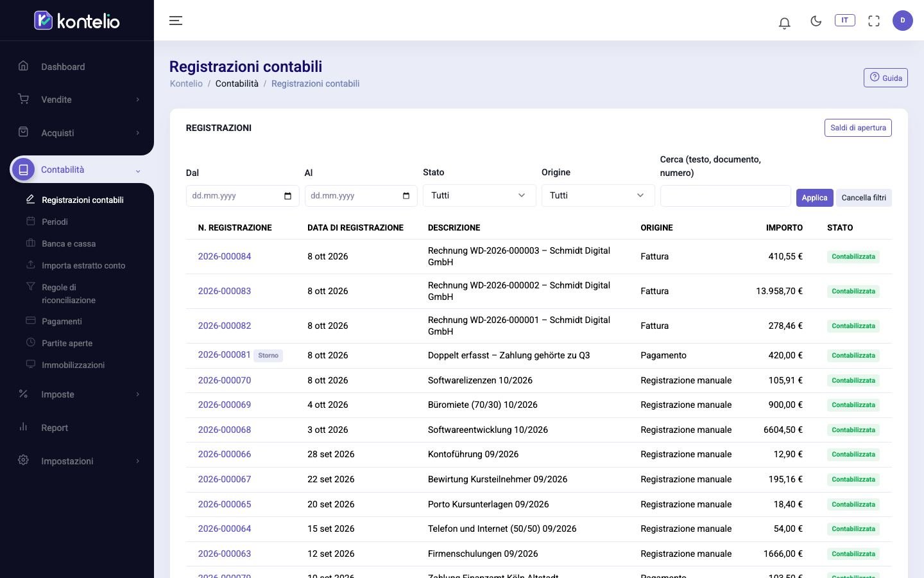This screenshot has height=578, width=924.
Task: Open Immobilizzazioni menu item
Action: point(73,365)
